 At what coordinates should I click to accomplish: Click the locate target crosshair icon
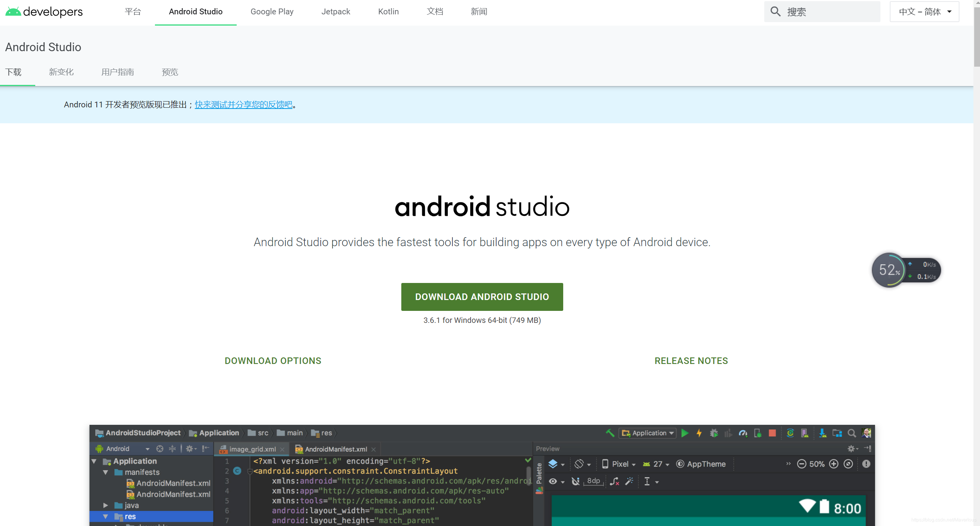tap(160, 448)
